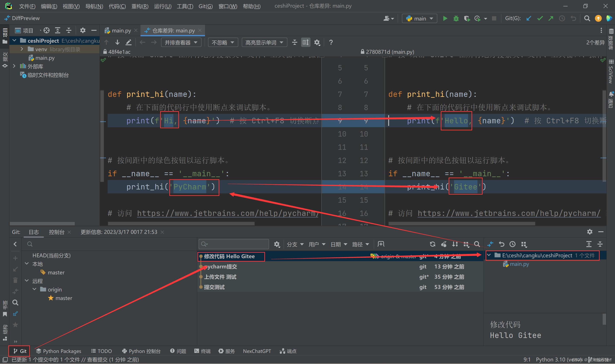Toggle group-by icon in commit details toolbar
The image size is (615, 364).
524,244
